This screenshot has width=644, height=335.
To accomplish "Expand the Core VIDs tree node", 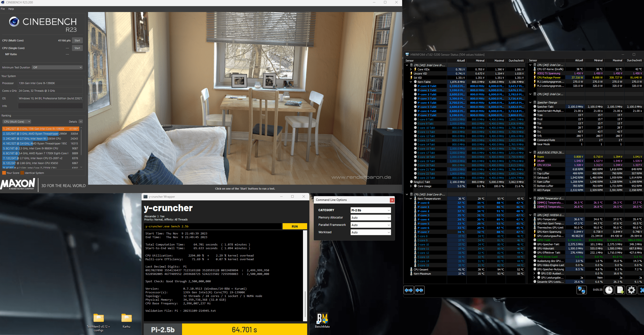I will pyautogui.click(x=411, y=69).
